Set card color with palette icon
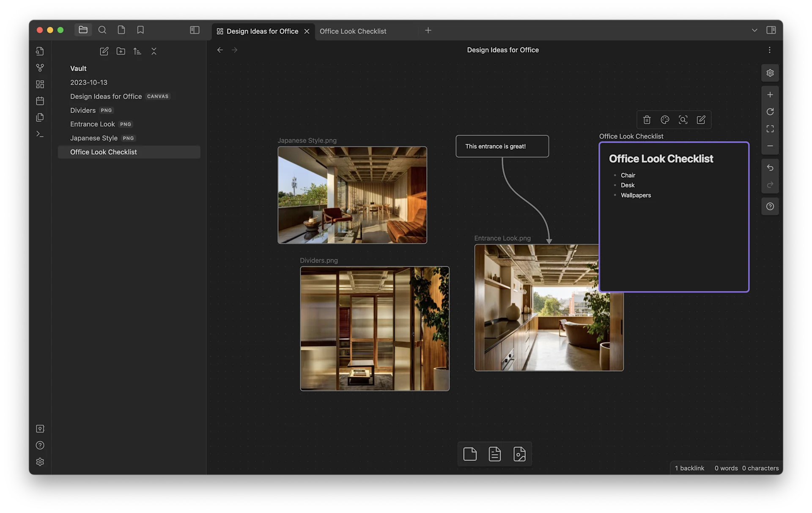 (x=664, y=120)
